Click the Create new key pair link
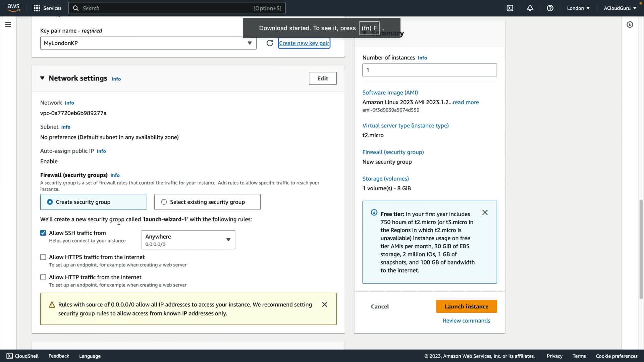Image resolution: width=644 pixels, height=362 pixels. pyautogui.click(x=304, y=43)
